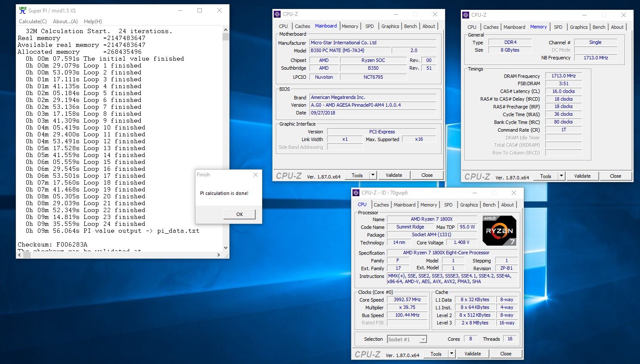Click CPU-Z icon in Mainboard window title bar
Viewport: 640px width, 364px height.
pos(278,14)
